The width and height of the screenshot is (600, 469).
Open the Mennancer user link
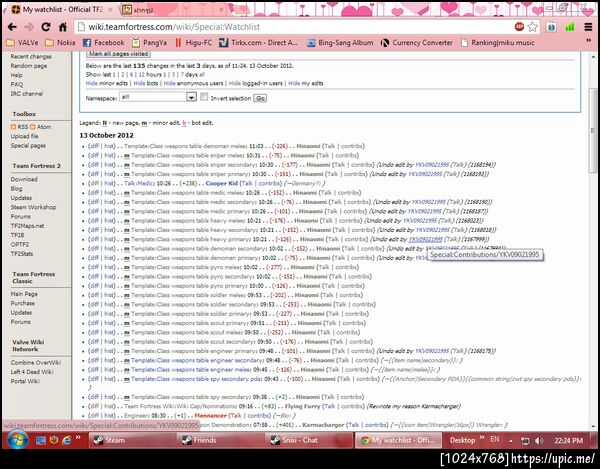tap(211, 415)
